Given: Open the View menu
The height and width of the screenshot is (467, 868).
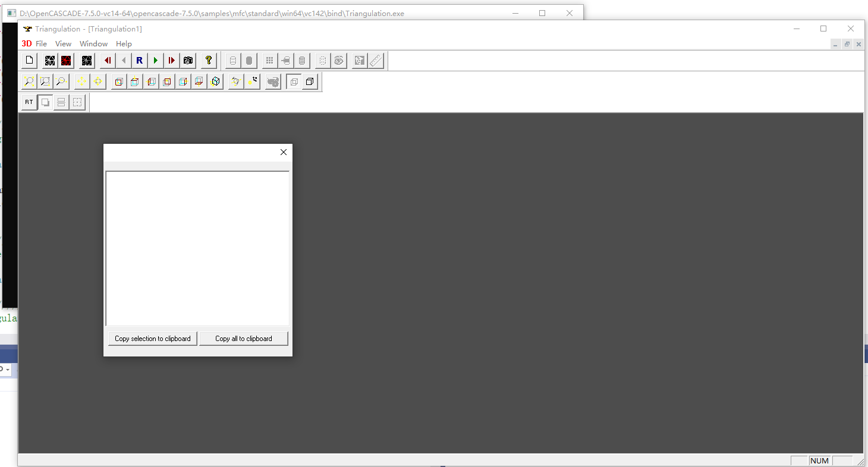Looking at the screenshot, I should [x=63, y=43].
